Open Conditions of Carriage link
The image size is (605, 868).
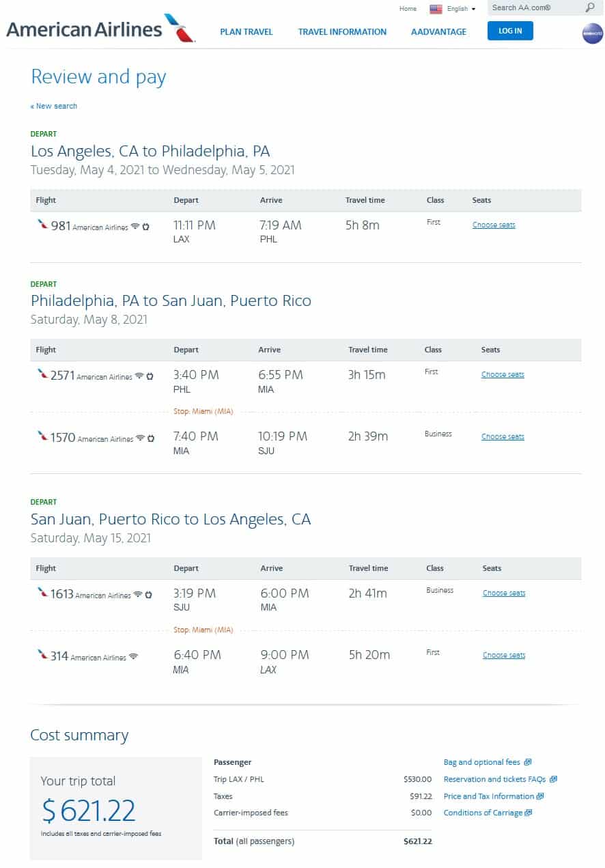(x=487, y=813)
